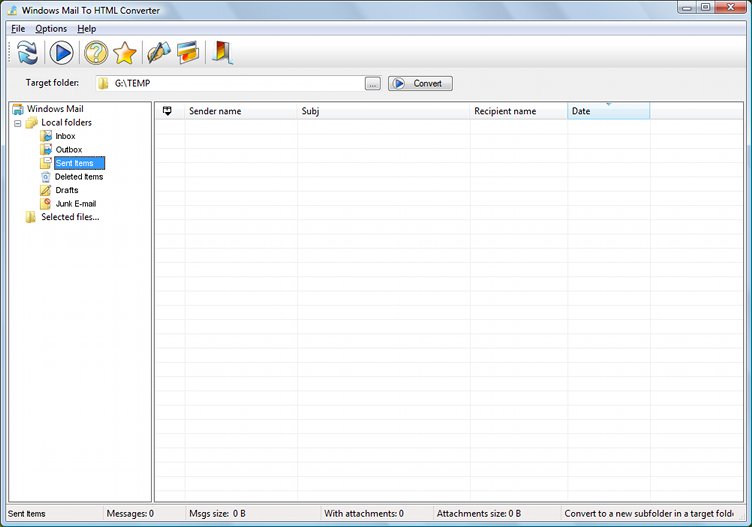
Task: Choose Selected files... entry
Action: click(70, 217)
